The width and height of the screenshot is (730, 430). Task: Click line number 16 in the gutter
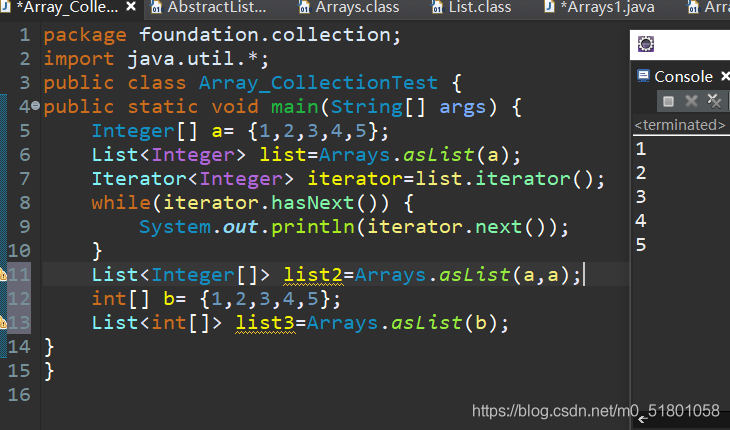point(19,395)
